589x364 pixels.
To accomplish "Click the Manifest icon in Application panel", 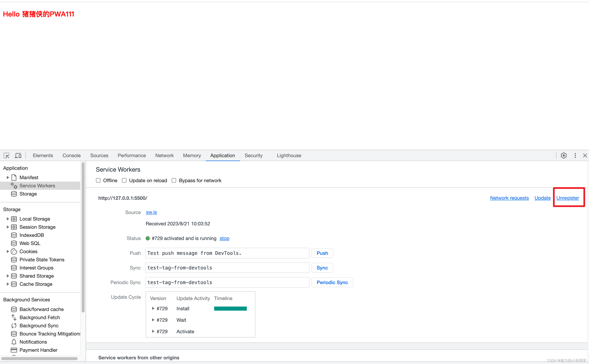I will [14, 177].
